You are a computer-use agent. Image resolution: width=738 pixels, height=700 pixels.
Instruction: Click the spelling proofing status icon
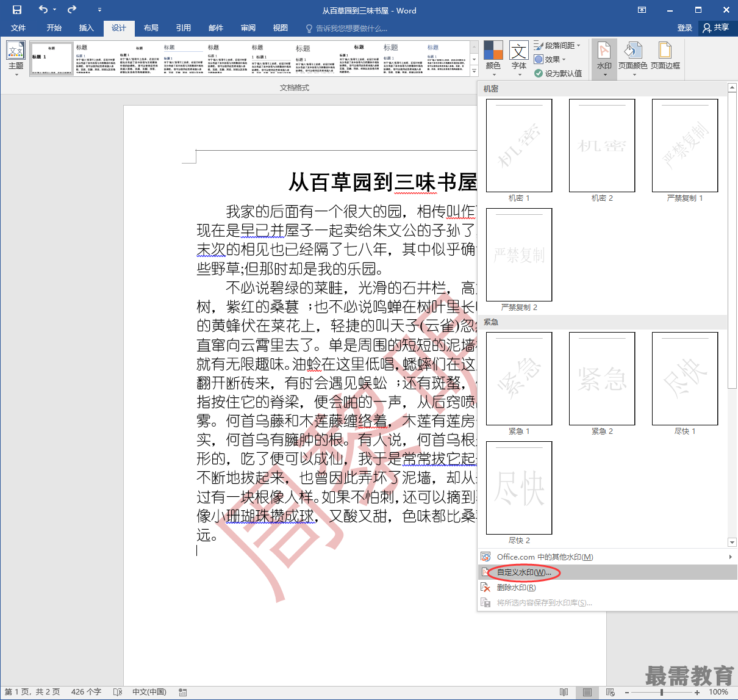point(118,692)
